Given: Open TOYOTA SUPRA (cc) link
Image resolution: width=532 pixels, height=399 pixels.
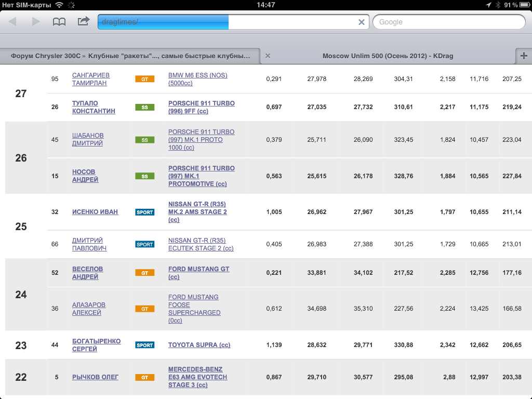Looking at the screenshot, I should (199, 345).
